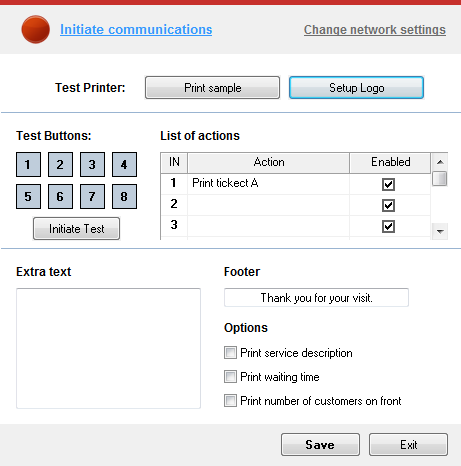Click the actions list scroll-up arrow

point(440,162)
